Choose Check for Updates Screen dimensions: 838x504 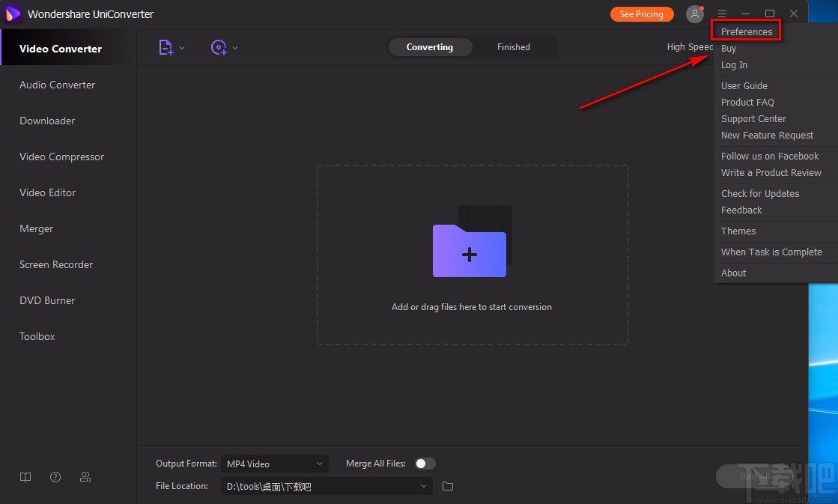(x=760, y=193)
